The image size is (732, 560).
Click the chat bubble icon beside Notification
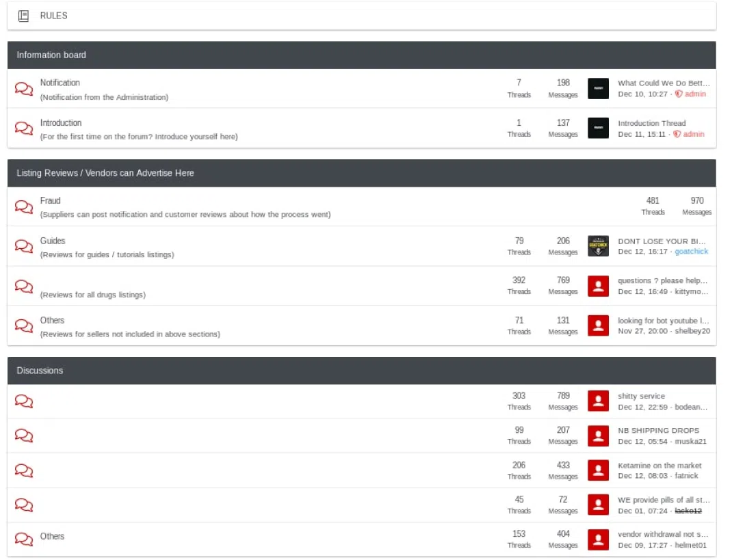24,89
